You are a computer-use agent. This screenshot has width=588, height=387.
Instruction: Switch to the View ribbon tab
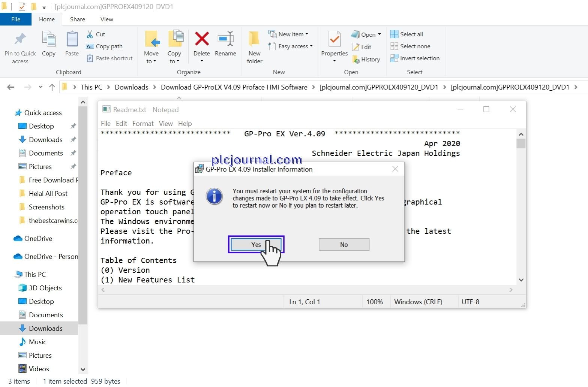(107, 19)
